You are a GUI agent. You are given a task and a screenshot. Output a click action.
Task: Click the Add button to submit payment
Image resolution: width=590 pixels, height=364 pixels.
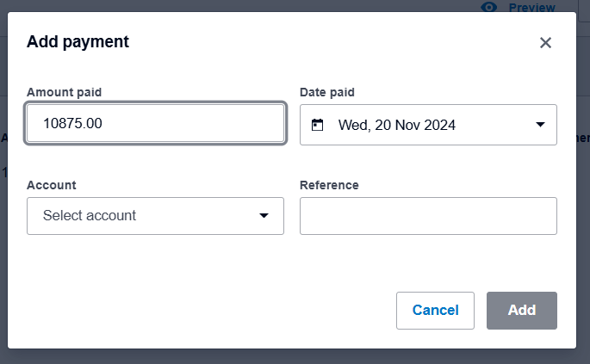tap(521, 311)
